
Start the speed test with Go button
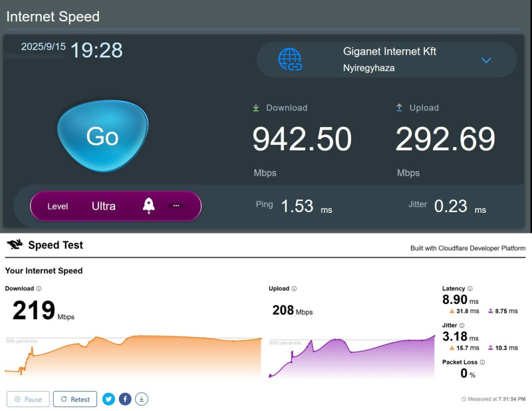[x=103, y=136]
